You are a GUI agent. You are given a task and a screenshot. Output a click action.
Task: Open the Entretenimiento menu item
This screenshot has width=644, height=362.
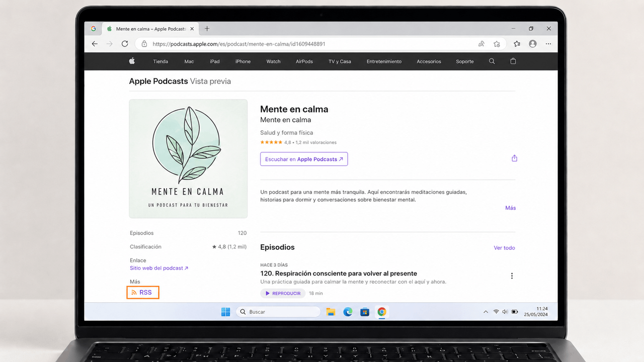pyautogui.click(x=384, y=61)
